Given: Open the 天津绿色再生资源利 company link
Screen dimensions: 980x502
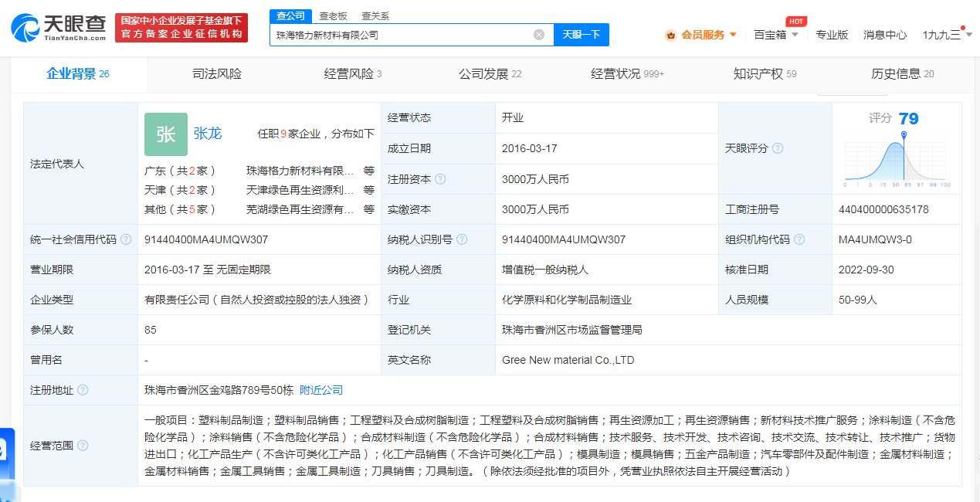Looking at the screenshot, I should tap(300, 190).
